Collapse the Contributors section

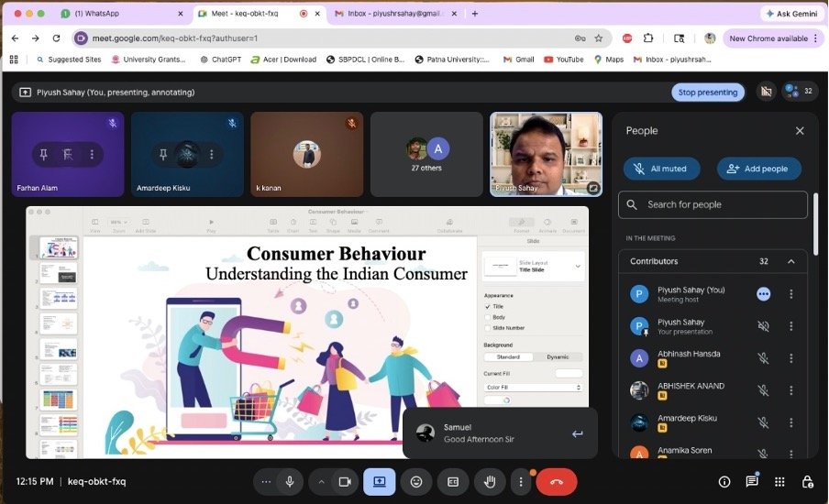click(790, 261)
